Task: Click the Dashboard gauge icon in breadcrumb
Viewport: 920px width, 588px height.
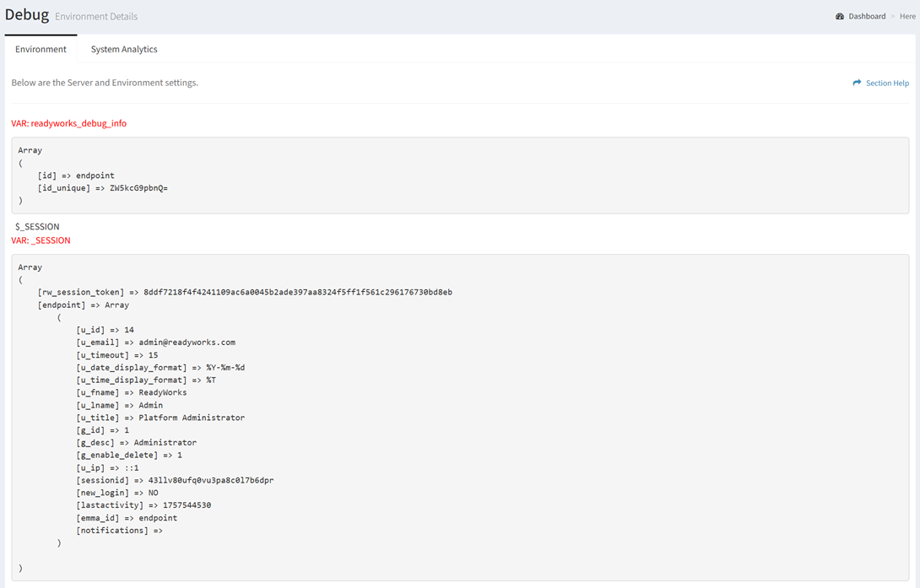Action: click(840, 16)
